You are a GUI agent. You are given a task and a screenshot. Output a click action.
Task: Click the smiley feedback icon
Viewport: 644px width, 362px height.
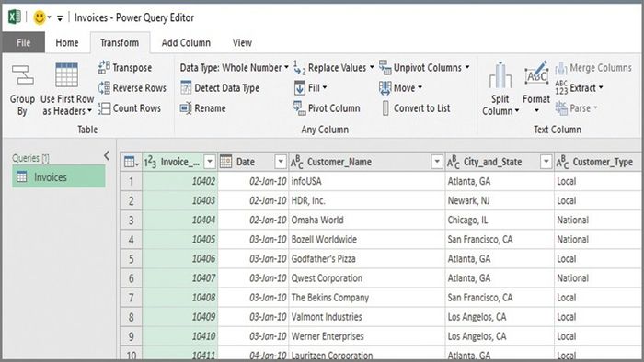coord(40,17)
